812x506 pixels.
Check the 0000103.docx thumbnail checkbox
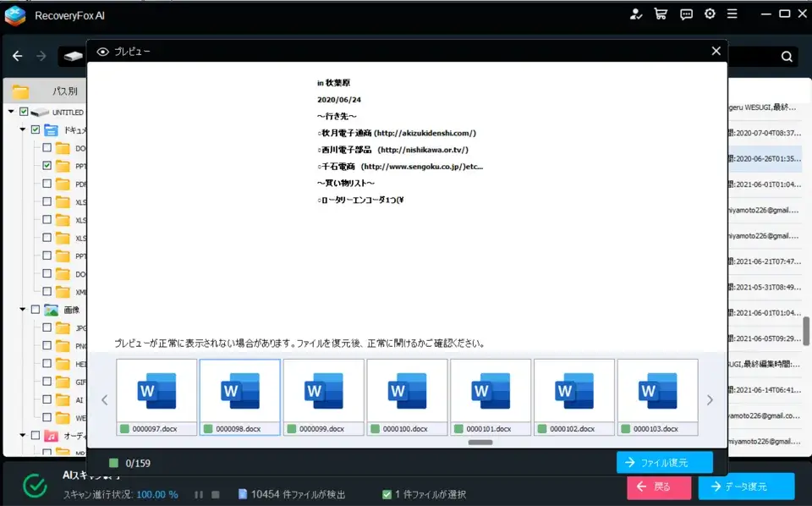[x=626, y=429]
